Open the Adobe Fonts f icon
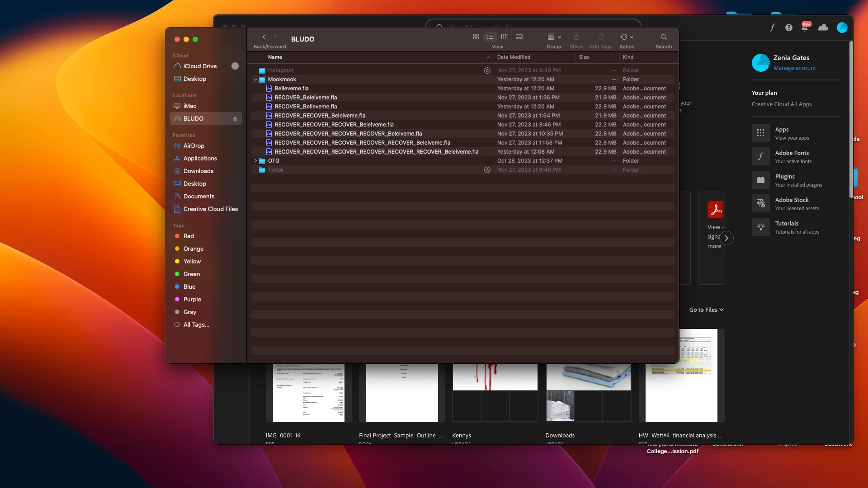 coord(772,28)
